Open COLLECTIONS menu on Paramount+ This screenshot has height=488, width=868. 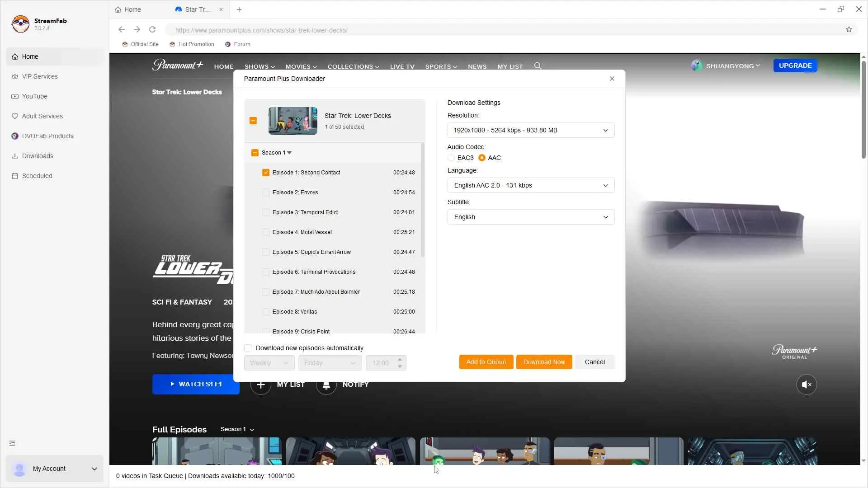pyautogui.click(x=354, y=66)
